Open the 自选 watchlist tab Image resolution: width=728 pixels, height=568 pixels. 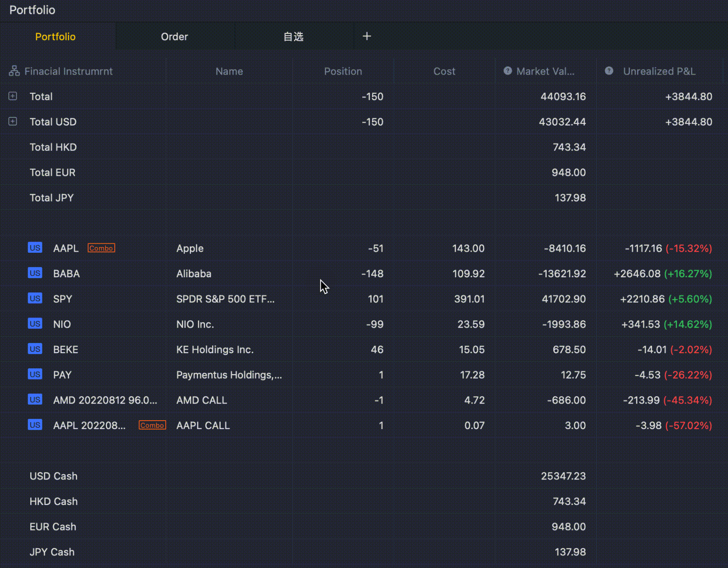tap(293, 37)
